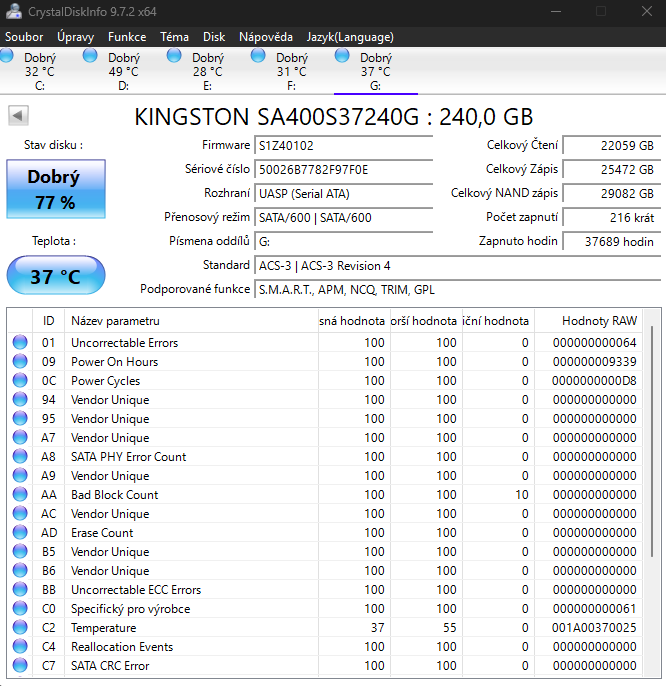Select drive E: at 28 °C
Image resolution: width=666 pixels, height=686 pixels.
pos(207,71)
